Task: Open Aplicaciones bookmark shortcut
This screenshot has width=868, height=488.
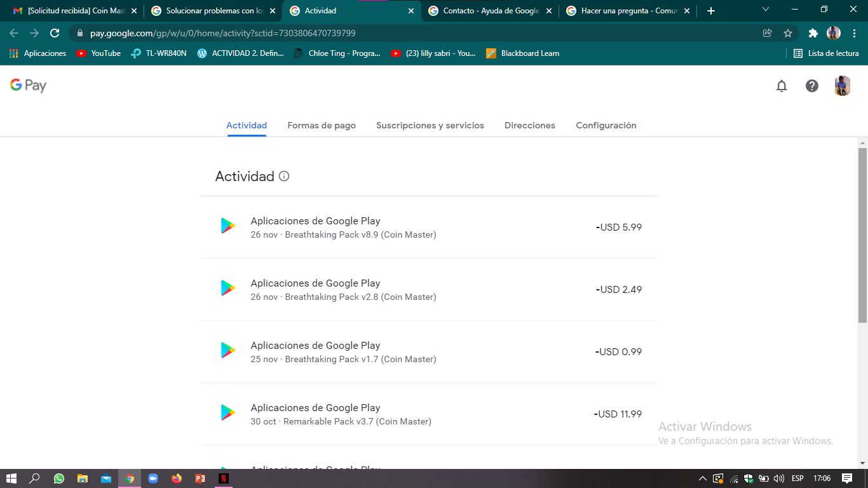Action: 38,53
